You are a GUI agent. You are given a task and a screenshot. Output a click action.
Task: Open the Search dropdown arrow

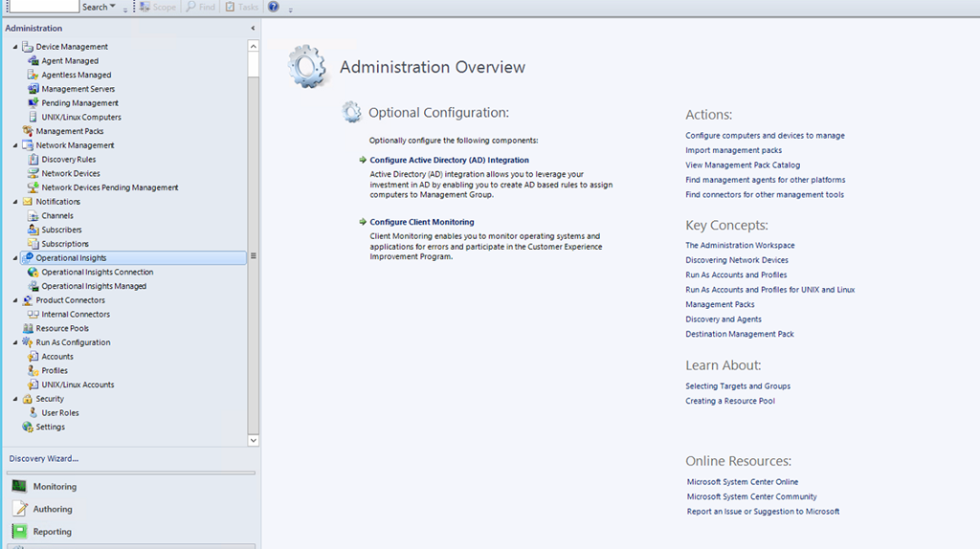(113, 7)
